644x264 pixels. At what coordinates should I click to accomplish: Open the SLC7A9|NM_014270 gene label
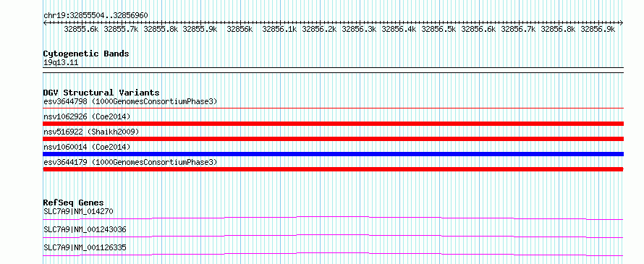(x=78, y=211)
